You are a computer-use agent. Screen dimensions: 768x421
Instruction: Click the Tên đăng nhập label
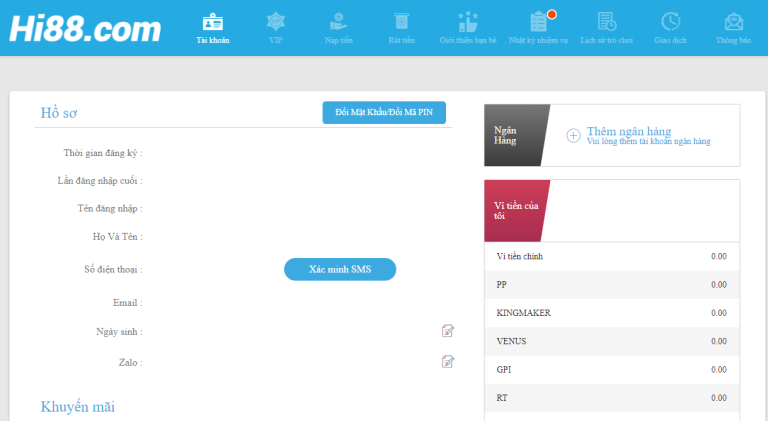[x=110, y=209]
